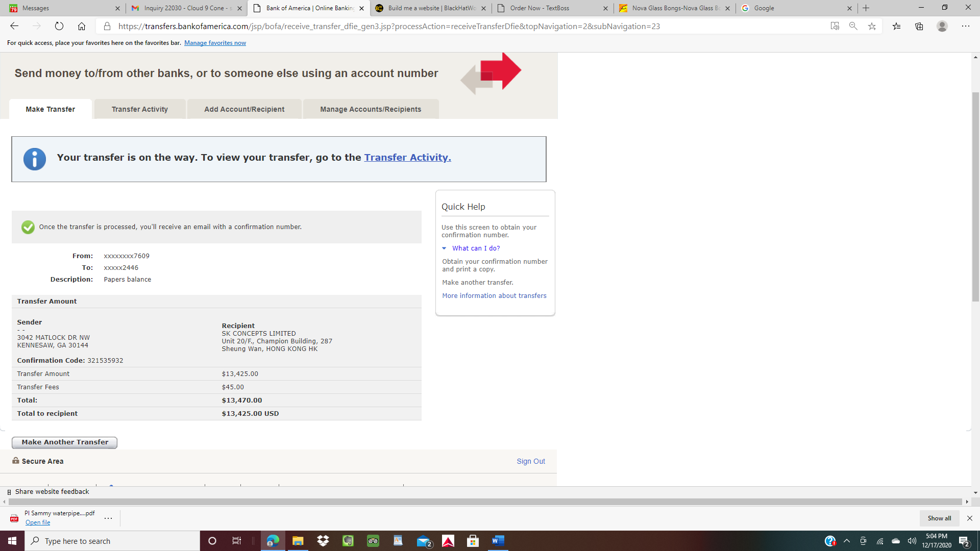Open Task View
Image resolution: width=980 pixels, height=551 pixels.
point(237,541)
